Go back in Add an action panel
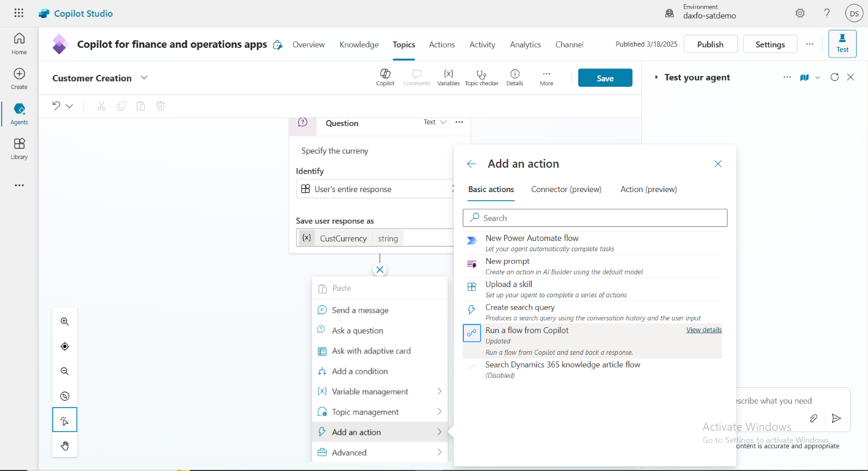868x471 pixels. [471, 164]
